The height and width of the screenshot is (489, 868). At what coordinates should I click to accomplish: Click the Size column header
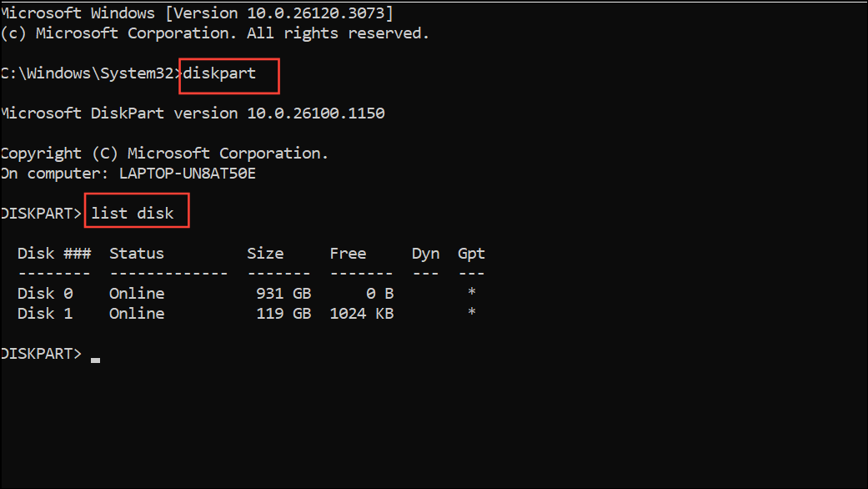265,253
